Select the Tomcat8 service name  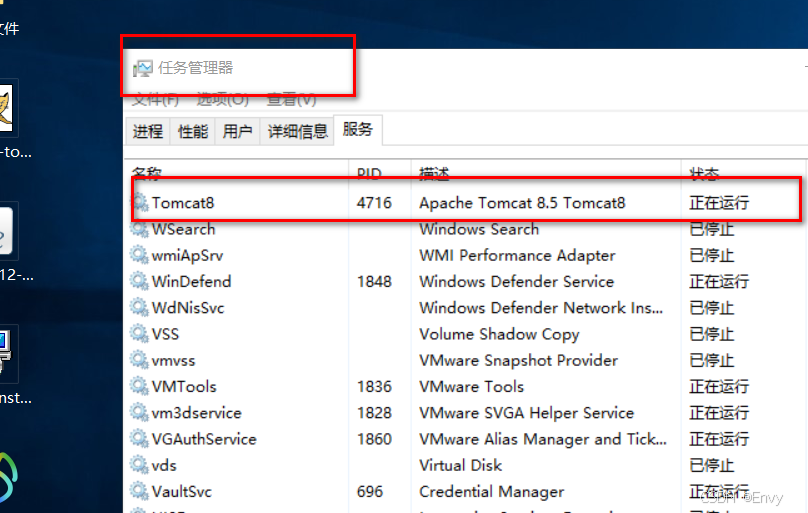click(183, 203)
